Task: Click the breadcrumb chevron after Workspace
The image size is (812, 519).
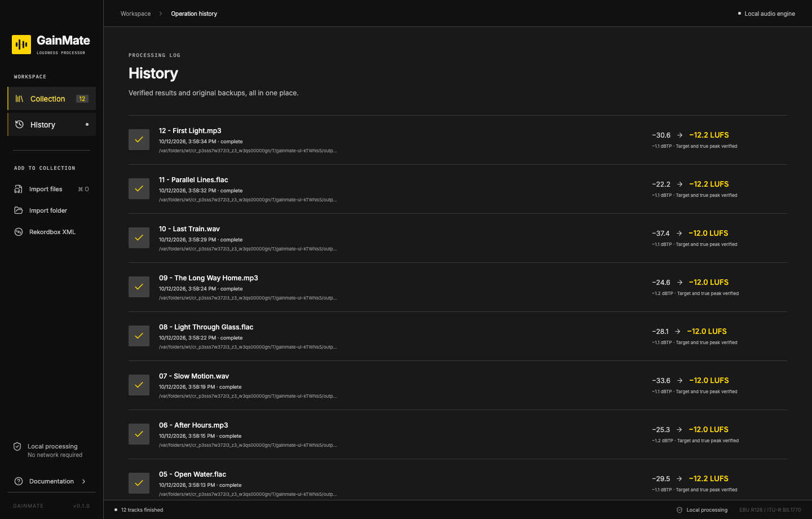Action: (x=161, y=14)
